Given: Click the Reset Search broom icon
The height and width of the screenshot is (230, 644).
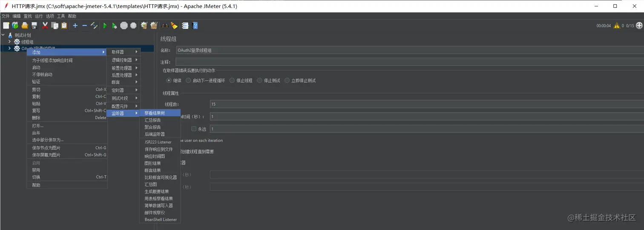Looking at the screenshot, I should click(174, 26).
